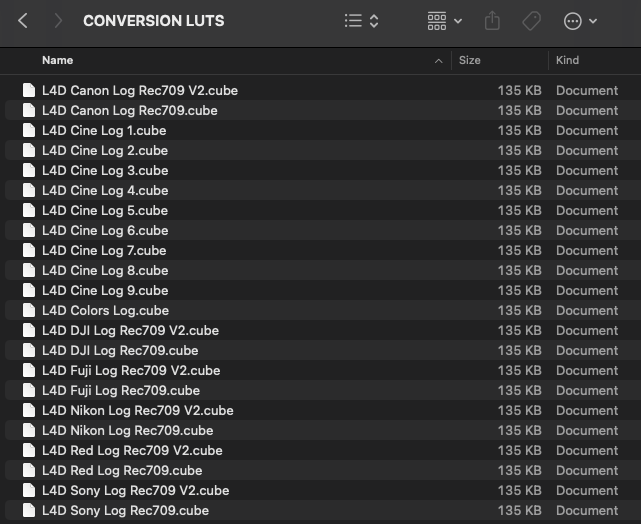Click file icon for L4D Fuji Log Rec709.cube
641x524 pixels.
point(29,390)
